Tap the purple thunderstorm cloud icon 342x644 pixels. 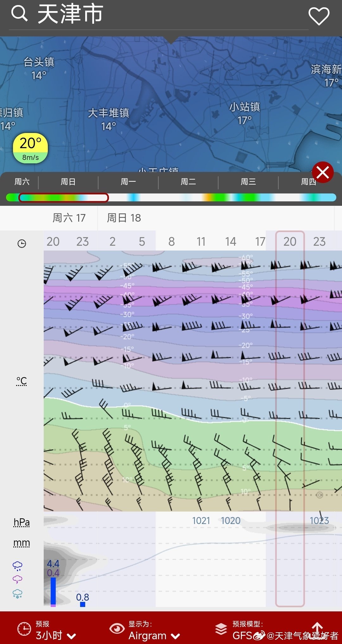(x=17, y=579)
